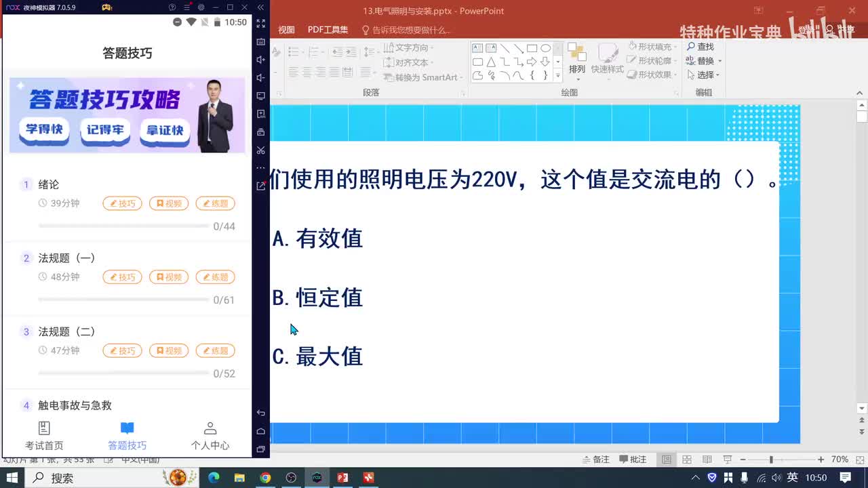Open File Explorer from the taskbar
The width and height of the screenshot is (868, 488).
click(239, 478)
